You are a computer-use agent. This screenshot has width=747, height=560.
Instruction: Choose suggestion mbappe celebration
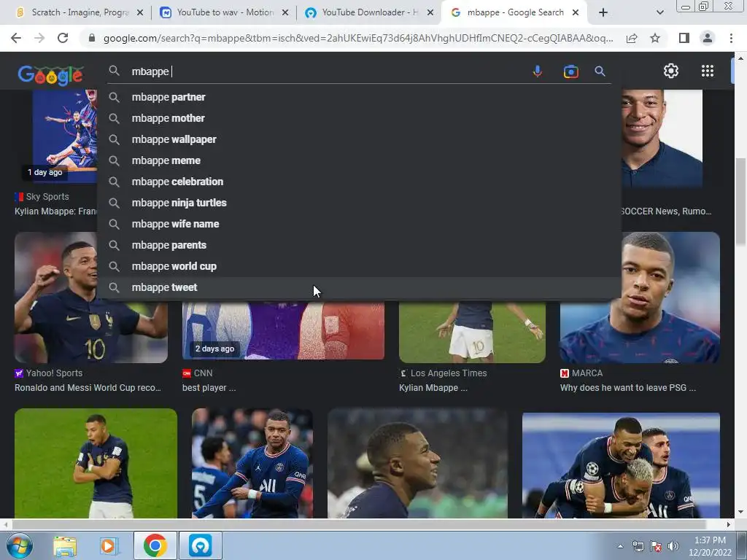click(x=359, y=182)
